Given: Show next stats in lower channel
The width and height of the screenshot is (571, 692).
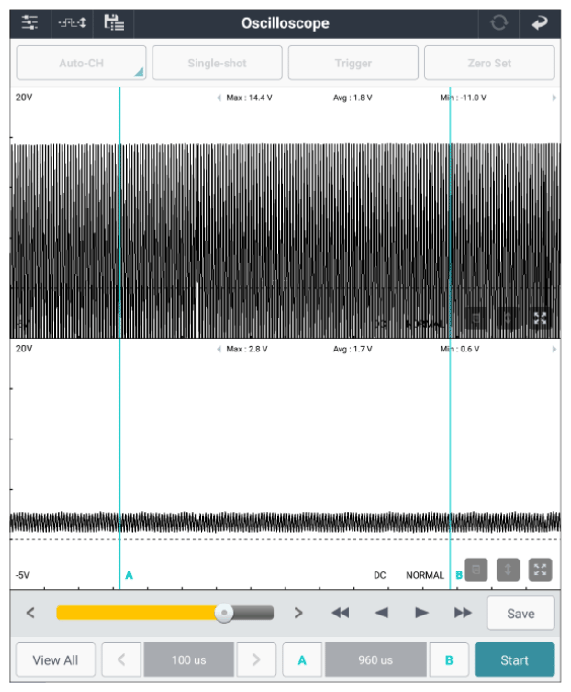Looking at the screenshot, I should pos(554,349).
